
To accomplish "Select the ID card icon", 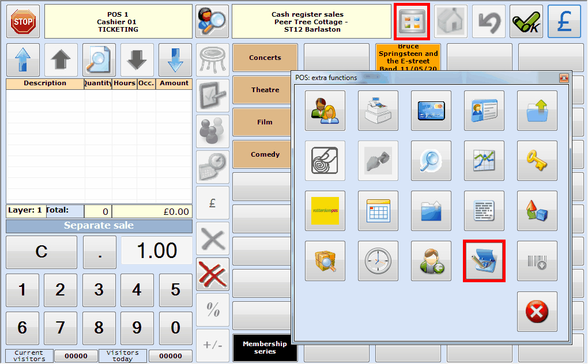I will click(484, 111).
